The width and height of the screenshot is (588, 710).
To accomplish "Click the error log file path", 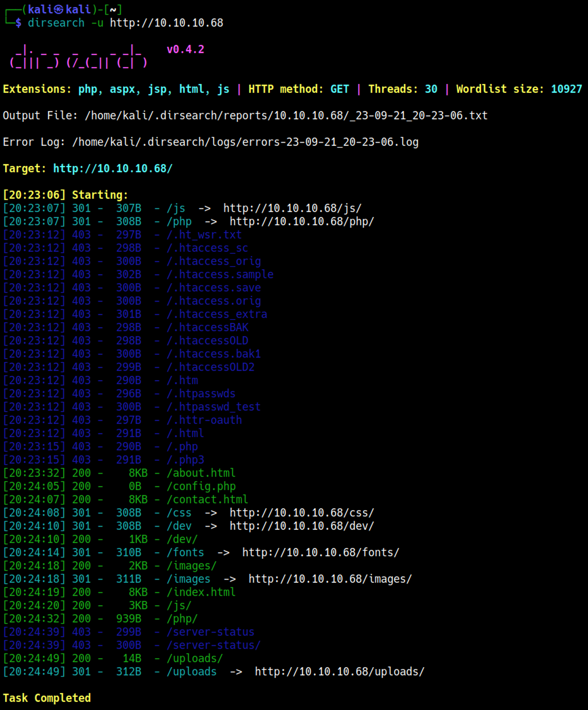I will tap(245, 142).
